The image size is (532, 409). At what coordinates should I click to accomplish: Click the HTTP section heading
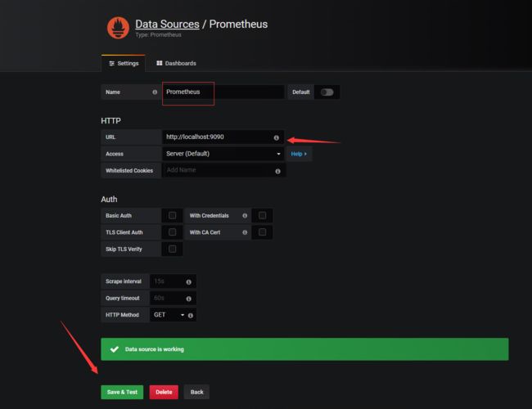[111, 121]
